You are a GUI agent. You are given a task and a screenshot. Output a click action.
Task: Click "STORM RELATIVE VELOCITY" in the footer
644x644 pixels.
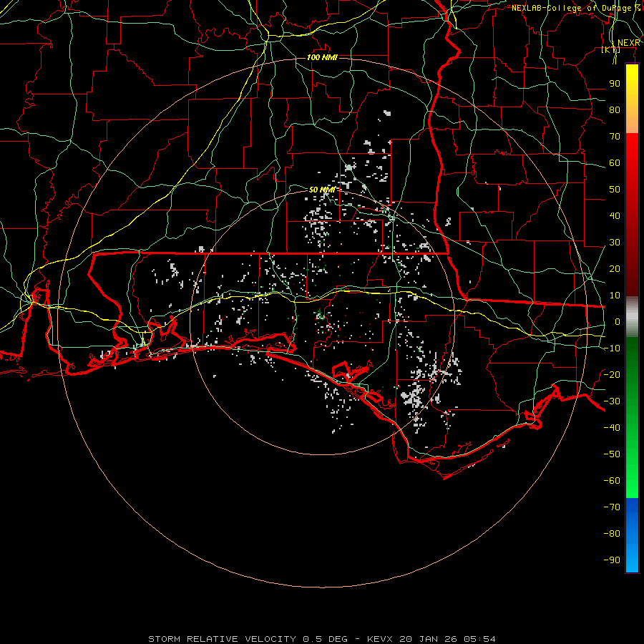(222, 639)
